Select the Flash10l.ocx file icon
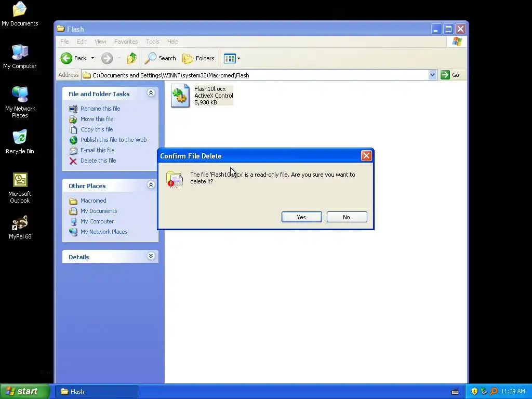 click(180, 96)
